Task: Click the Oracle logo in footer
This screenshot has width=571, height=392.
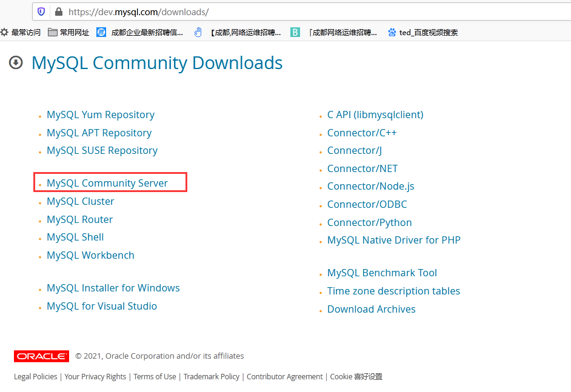Action: 41,356
